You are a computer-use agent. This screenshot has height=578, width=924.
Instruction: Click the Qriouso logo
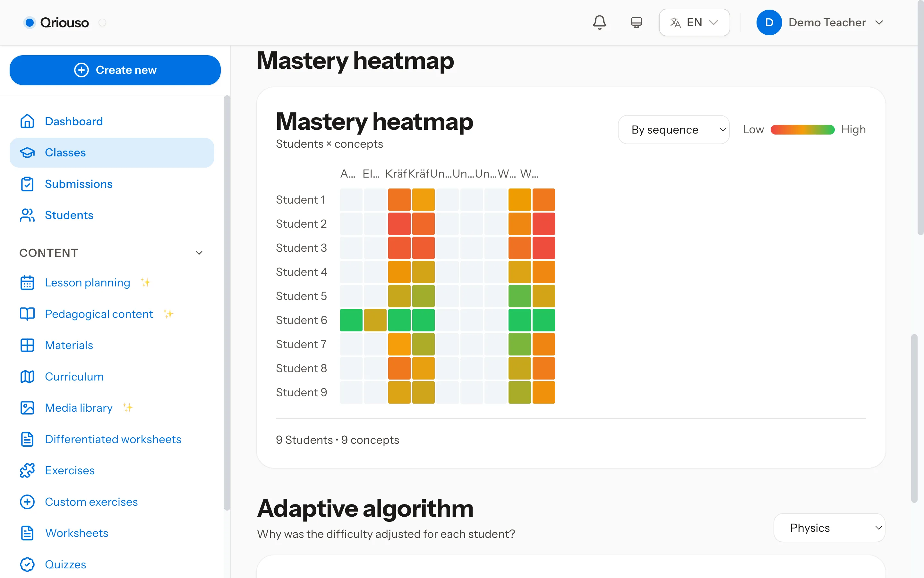[x=56, y=22]
